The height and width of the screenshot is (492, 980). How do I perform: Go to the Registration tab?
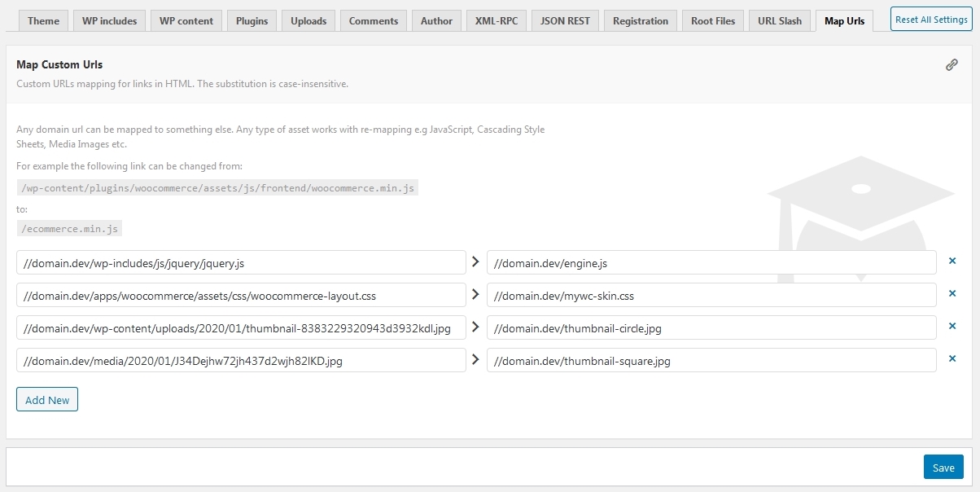pyautogui.click(x=641, y=20)
